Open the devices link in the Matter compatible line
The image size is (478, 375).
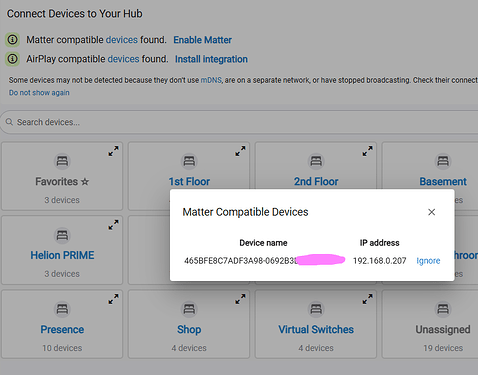(122, 40)
